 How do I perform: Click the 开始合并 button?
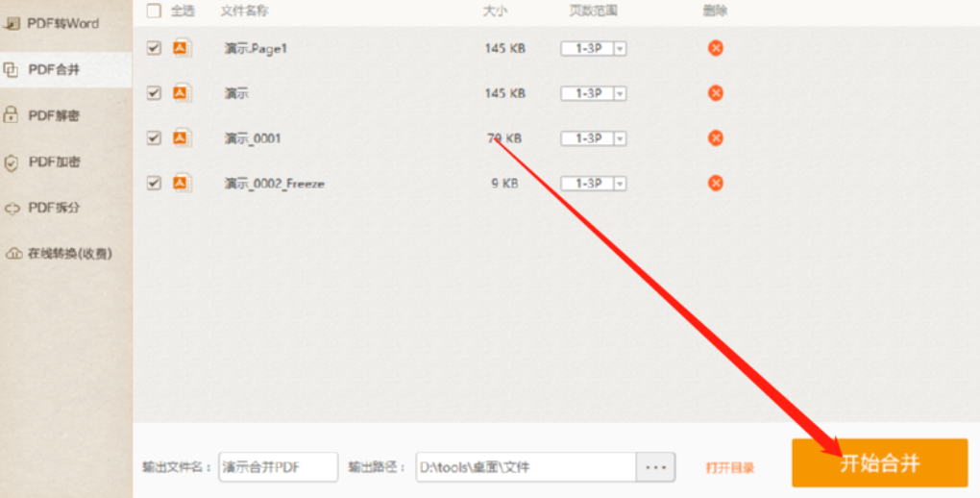click(x=879, y=463)
